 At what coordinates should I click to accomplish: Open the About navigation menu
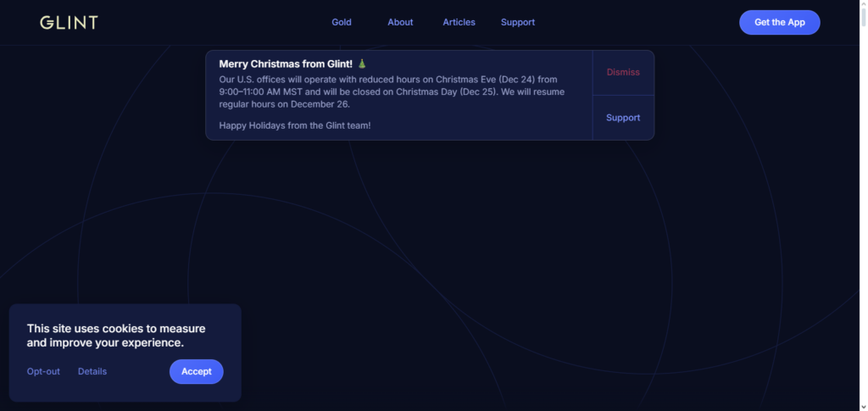point(400,22)
